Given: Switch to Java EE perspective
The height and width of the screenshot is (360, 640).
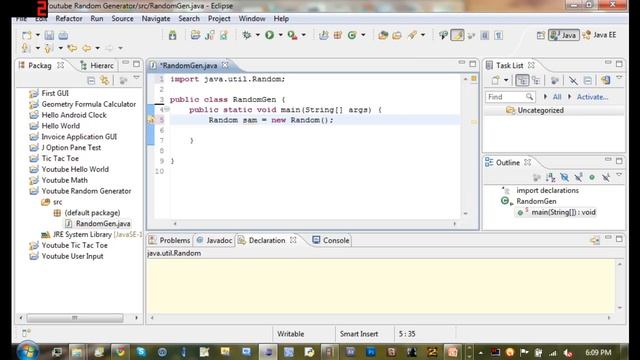Looking at the screenshot, I should click(599, 35).
